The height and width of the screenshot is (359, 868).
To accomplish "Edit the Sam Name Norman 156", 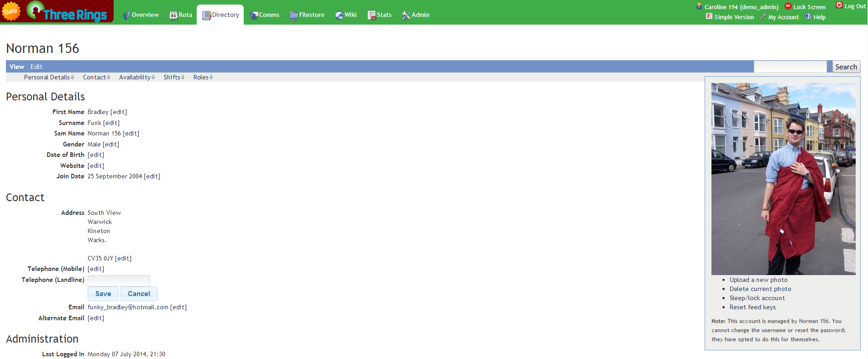I will pos(131,133).
